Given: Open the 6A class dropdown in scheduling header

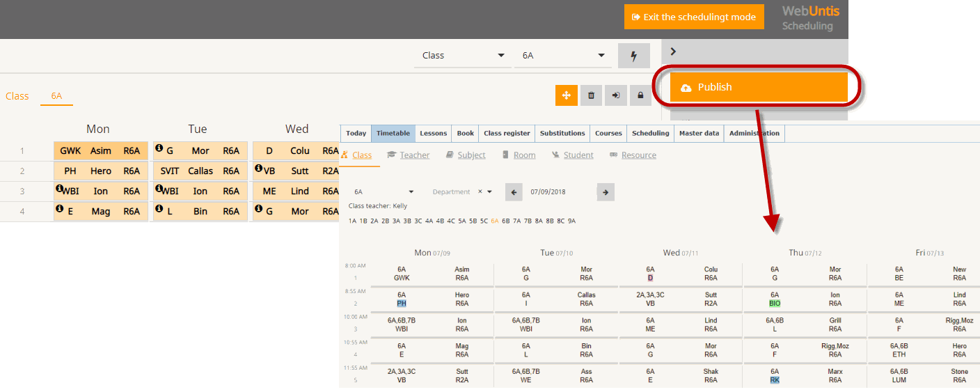Looking at the screenshot, I should 563,56.
